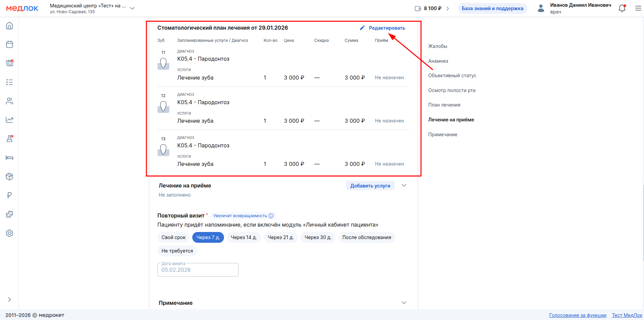Open the home icon in sidebar
Screen dimensions: 644x320
[9, 26]
